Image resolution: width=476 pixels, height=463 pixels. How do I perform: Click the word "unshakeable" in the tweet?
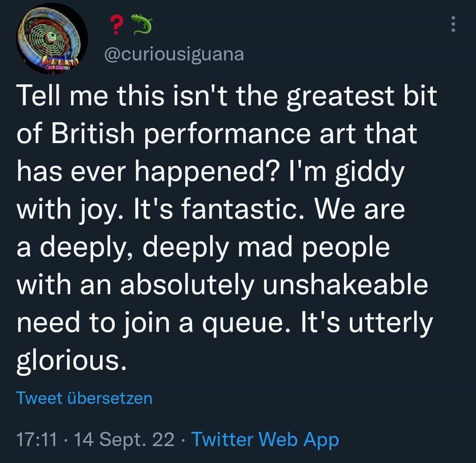tap(346, 287)
